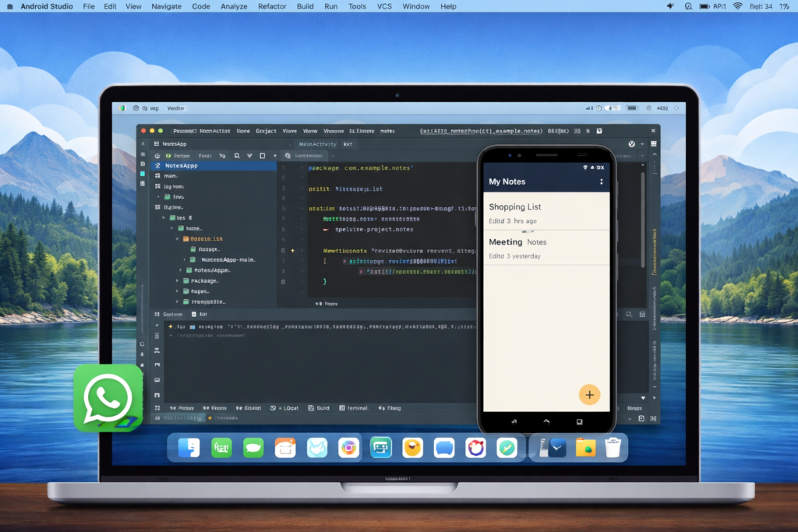Open the Refactor menu in the menu bar

(271, 6)
